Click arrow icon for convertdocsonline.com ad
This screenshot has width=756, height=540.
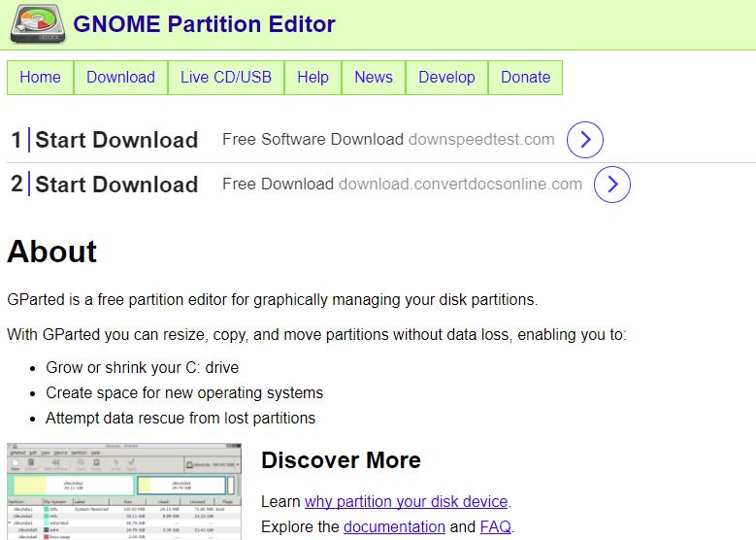(612, 184)
